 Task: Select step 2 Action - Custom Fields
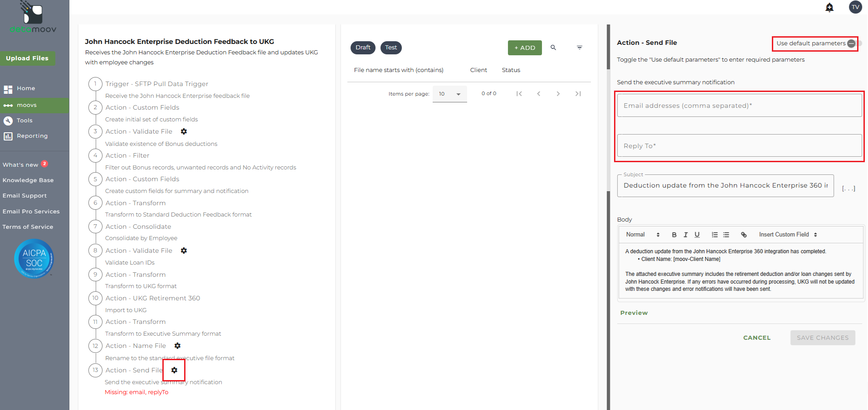click(x=142, y=107)
